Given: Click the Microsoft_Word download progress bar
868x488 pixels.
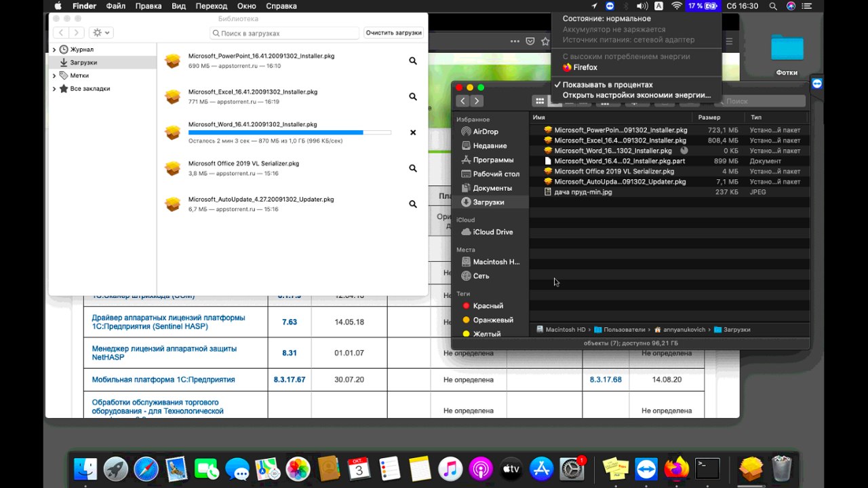Looking at the screenshot, I should (290, 132).
